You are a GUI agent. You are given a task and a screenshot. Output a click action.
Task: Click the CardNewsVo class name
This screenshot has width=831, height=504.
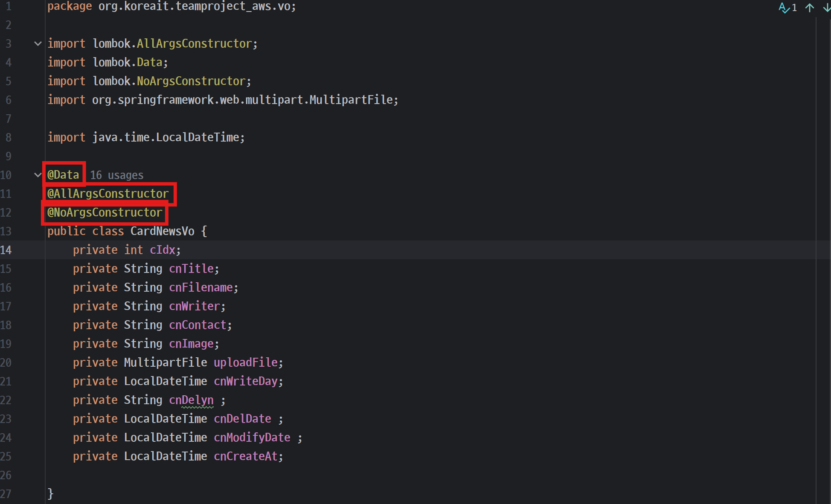point(162,231)
